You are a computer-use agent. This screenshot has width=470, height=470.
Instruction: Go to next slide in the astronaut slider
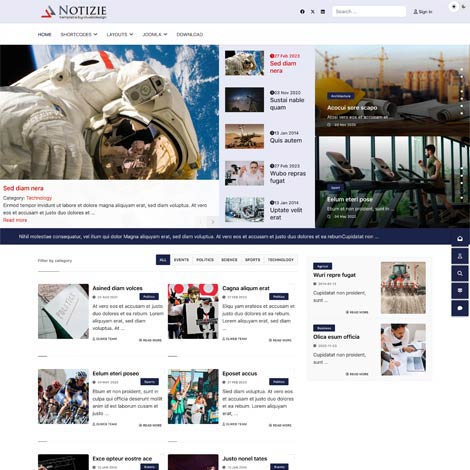click(212, 221)
